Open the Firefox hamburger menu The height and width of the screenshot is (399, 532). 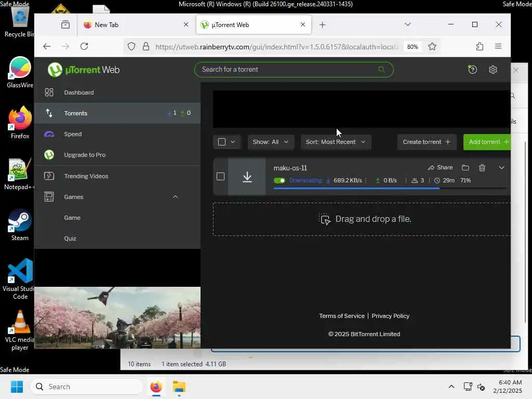tap(498, 46)
